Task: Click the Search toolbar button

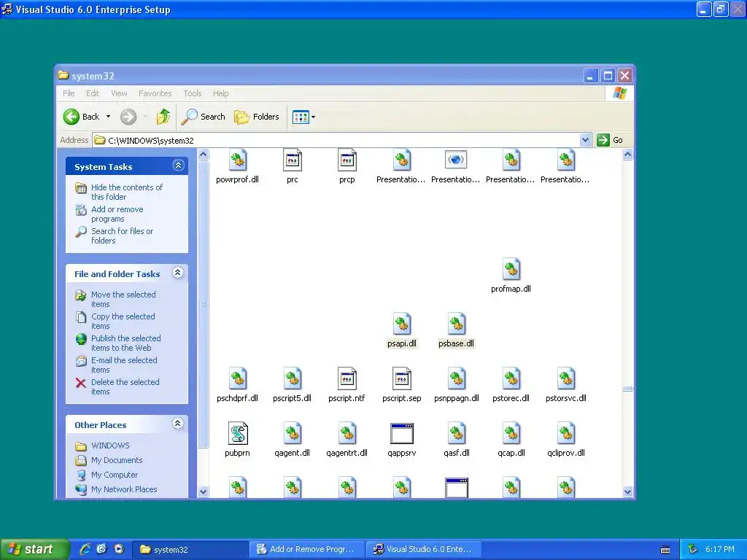Action: 204,117
